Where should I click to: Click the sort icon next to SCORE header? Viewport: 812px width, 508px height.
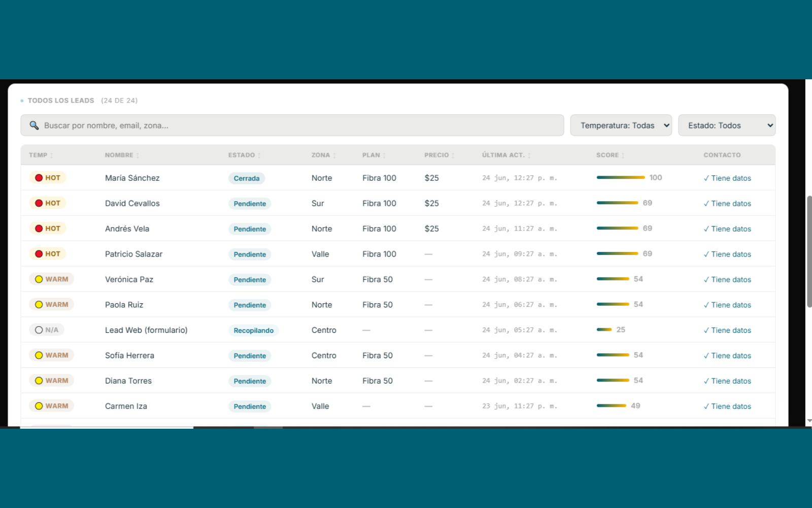623,155
